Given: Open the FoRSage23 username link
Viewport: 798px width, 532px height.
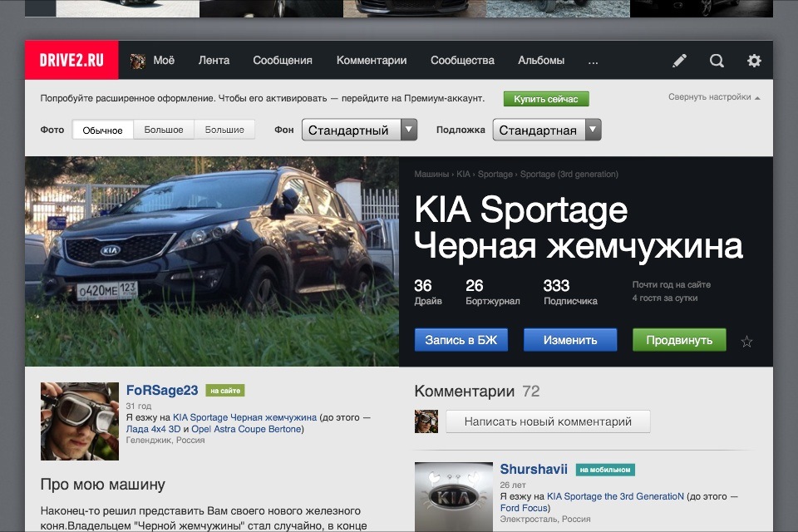Looking at the screenshot, I should [162, 391].
